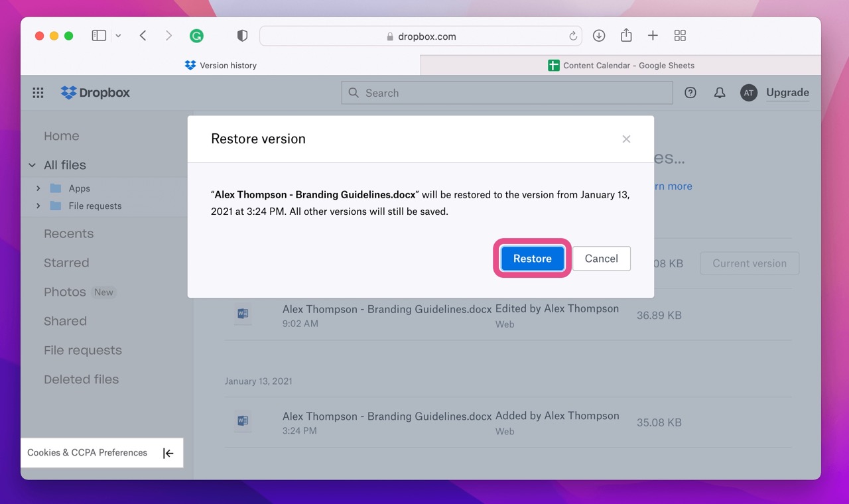The height and width of the screenshot is (504, 849).
Task: Click the January 13, 2021 date heading
Action: point(258,381)
